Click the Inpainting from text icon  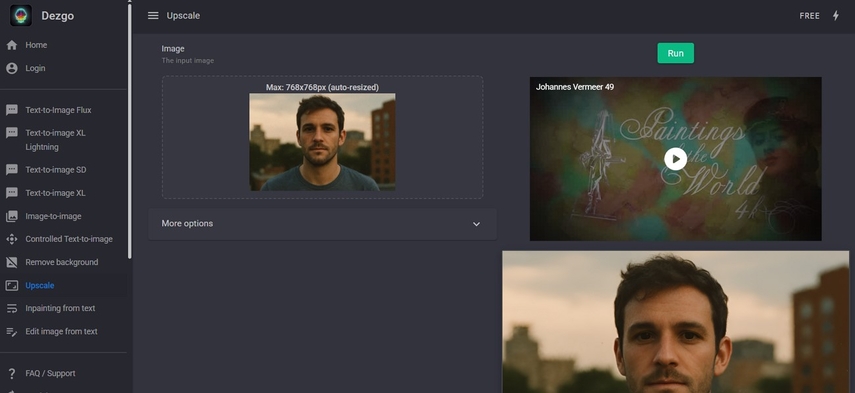pos(12,309)
